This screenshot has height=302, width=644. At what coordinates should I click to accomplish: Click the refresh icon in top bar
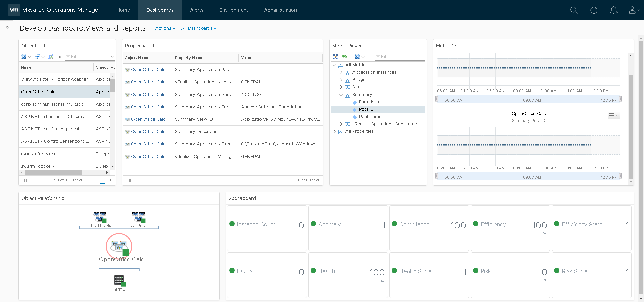pyautogui.click(x=594, y=10)
